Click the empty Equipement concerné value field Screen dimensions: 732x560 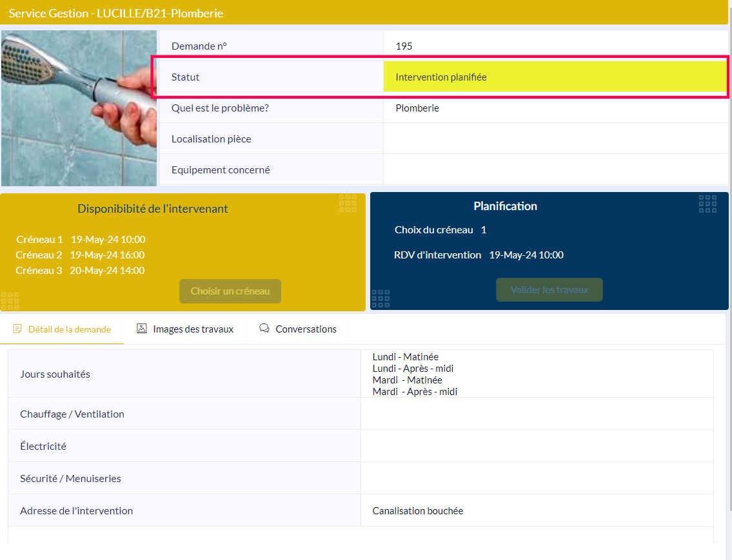pyautogui.click(x=555, y=170)
